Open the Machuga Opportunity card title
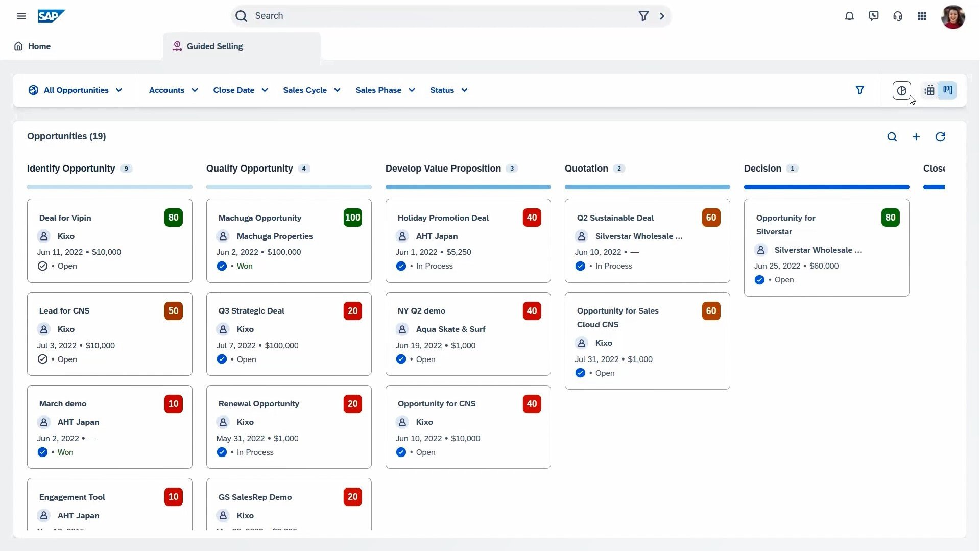The image size is (980, 552). tap(259, 218)
